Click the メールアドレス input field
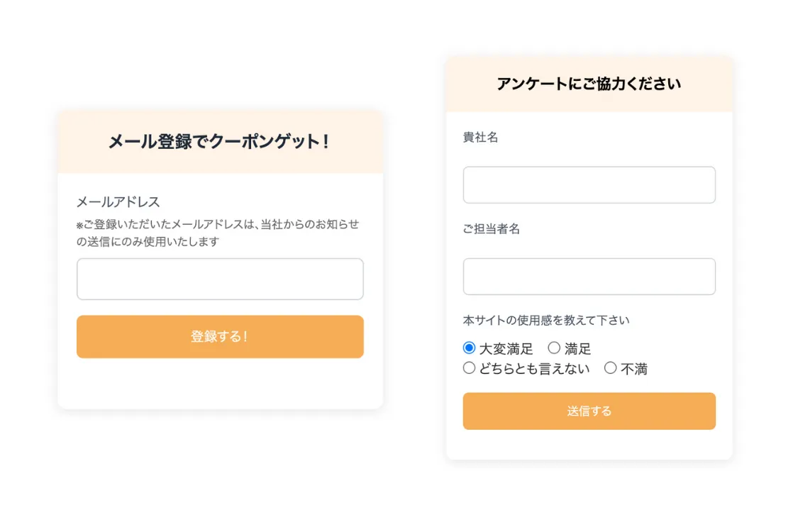 tap(220, 279)
